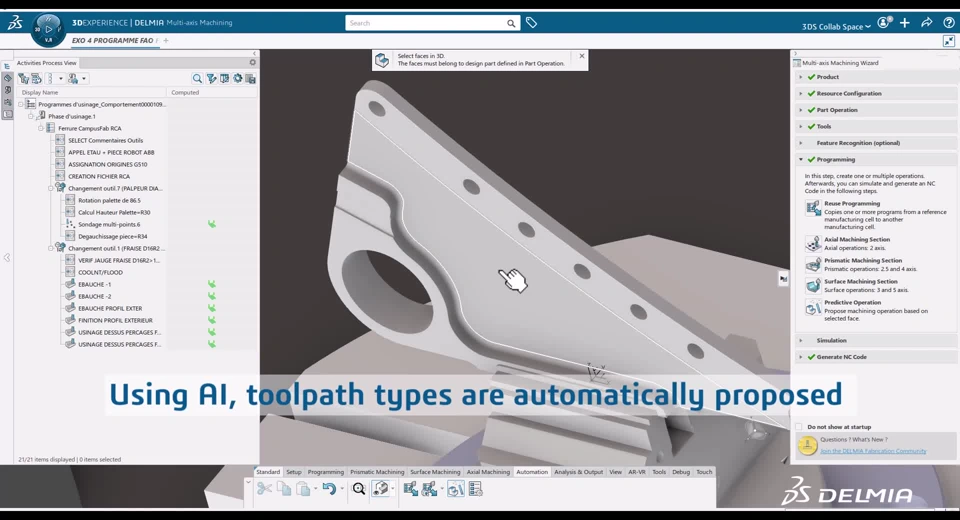The image size is (960, 520).
Task: Expand Feature Recognition (optional) section
Action: coord(800,143)
